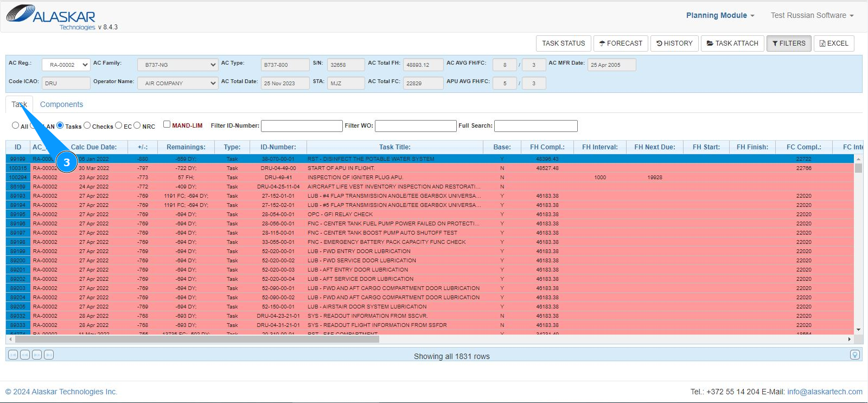Select the row 'START OF APU IN FLIGHT.'
Screen dimensions: 868x403
point(430,168)
